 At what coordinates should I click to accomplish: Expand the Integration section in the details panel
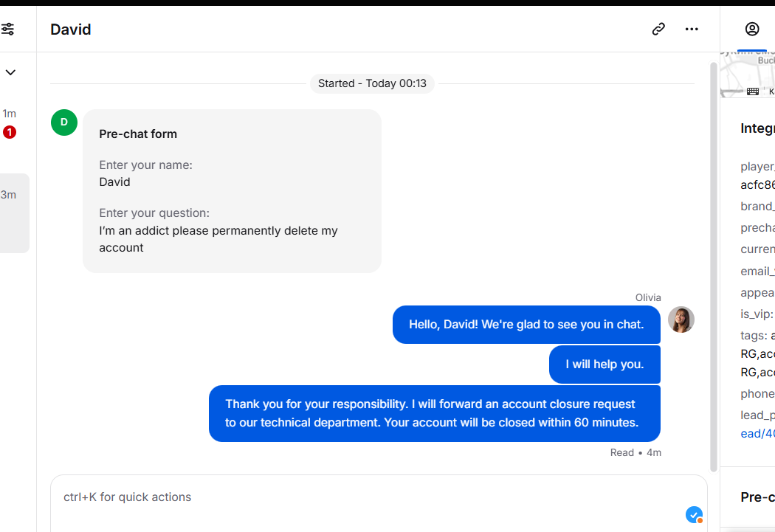tap(757, 128)
